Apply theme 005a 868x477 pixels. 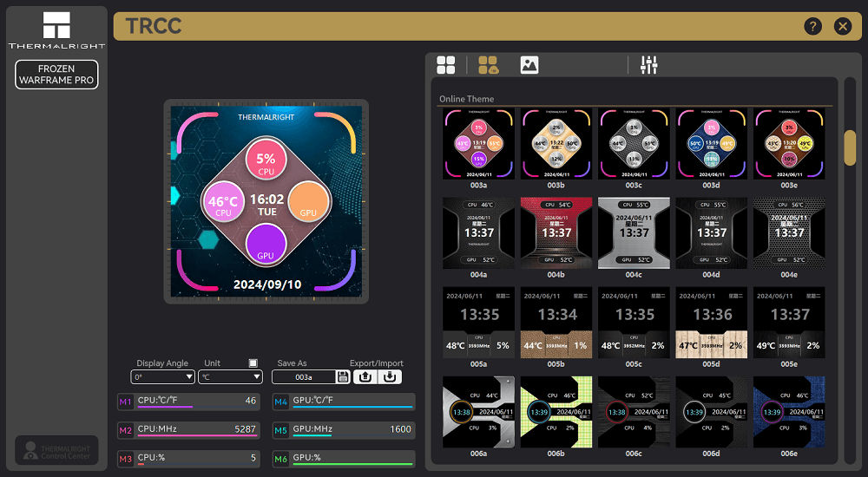point(479,323)
